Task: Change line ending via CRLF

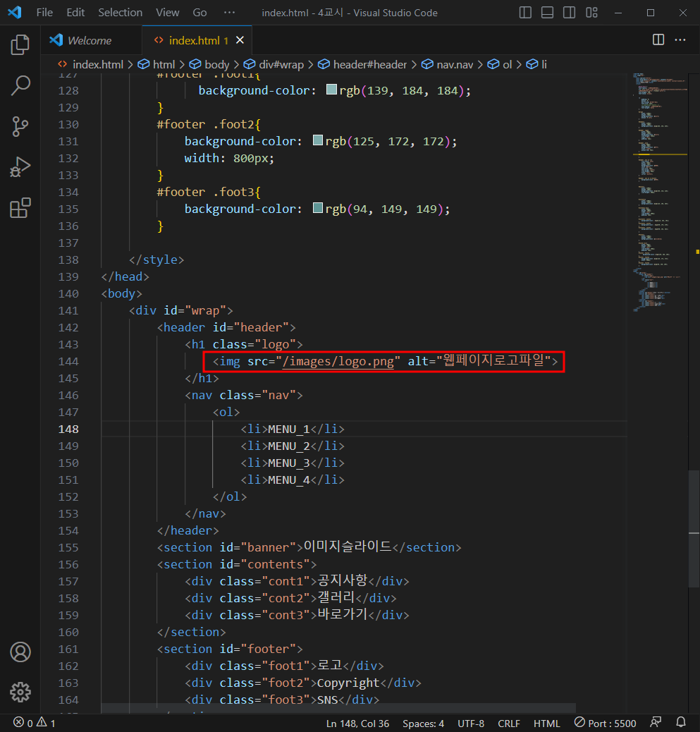Action: 509,724
